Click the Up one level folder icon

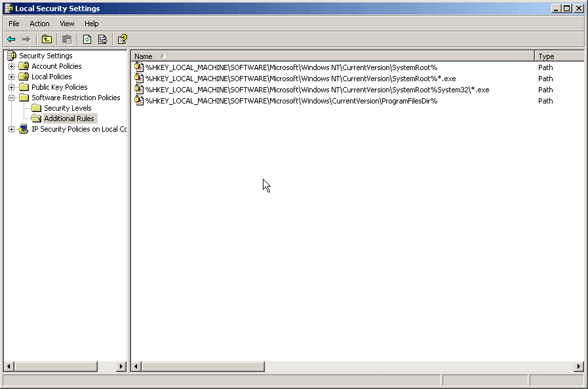(x=47, y=39)
